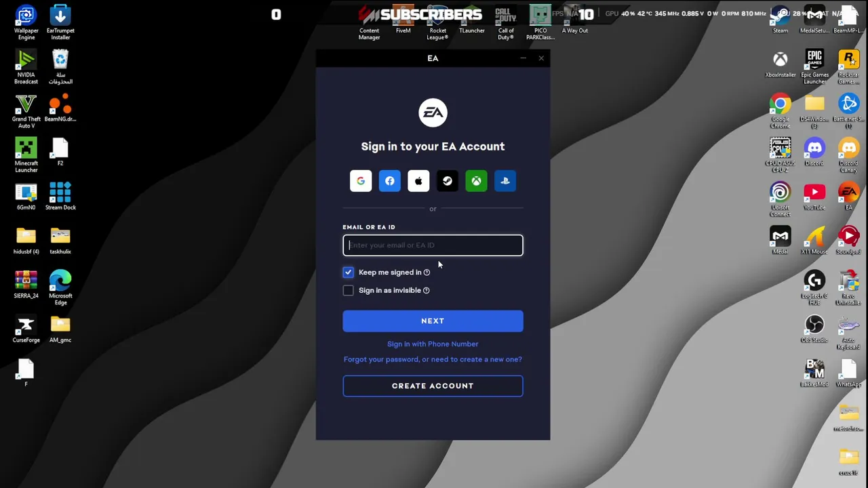This screenshot has width=868, height=488.
Task: Launch Rocket League desktop shortcut
Action: point(438,22)
